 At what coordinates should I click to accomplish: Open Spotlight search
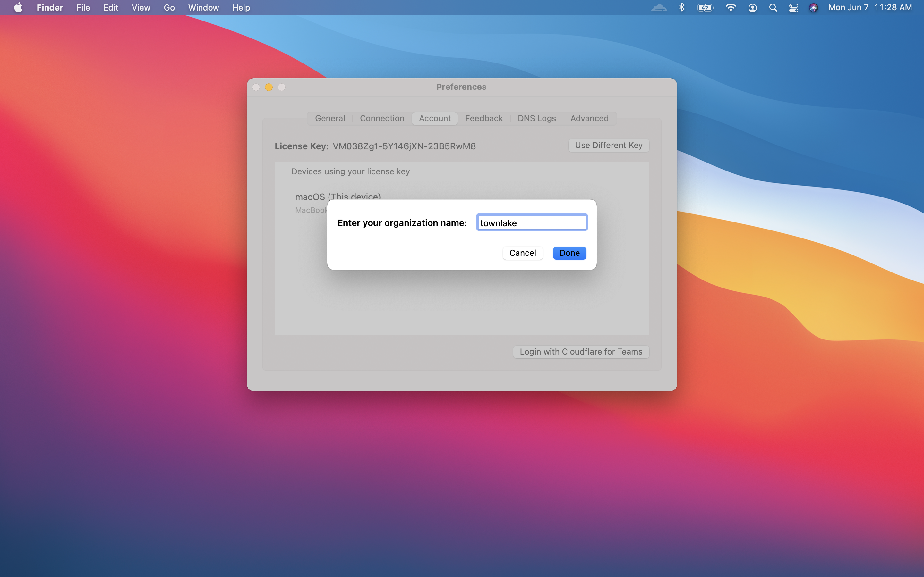[x=773, y=8]
